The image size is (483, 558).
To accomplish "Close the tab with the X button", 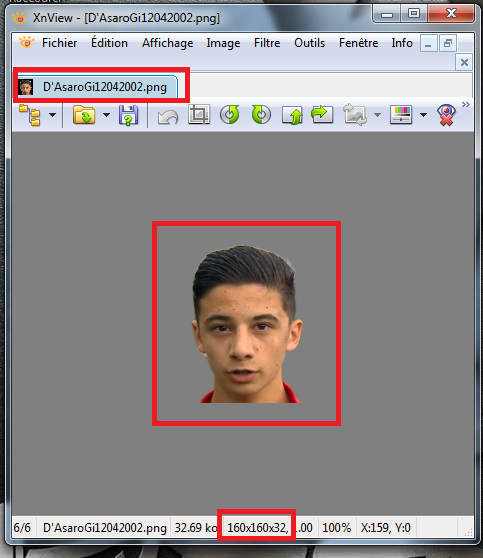I will coord(464,63).
